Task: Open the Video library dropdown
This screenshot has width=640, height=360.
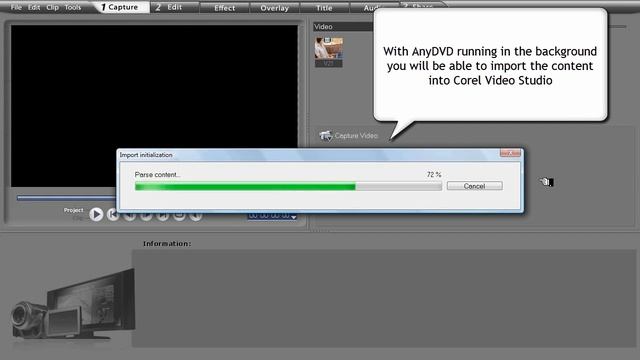Action: 343,27
